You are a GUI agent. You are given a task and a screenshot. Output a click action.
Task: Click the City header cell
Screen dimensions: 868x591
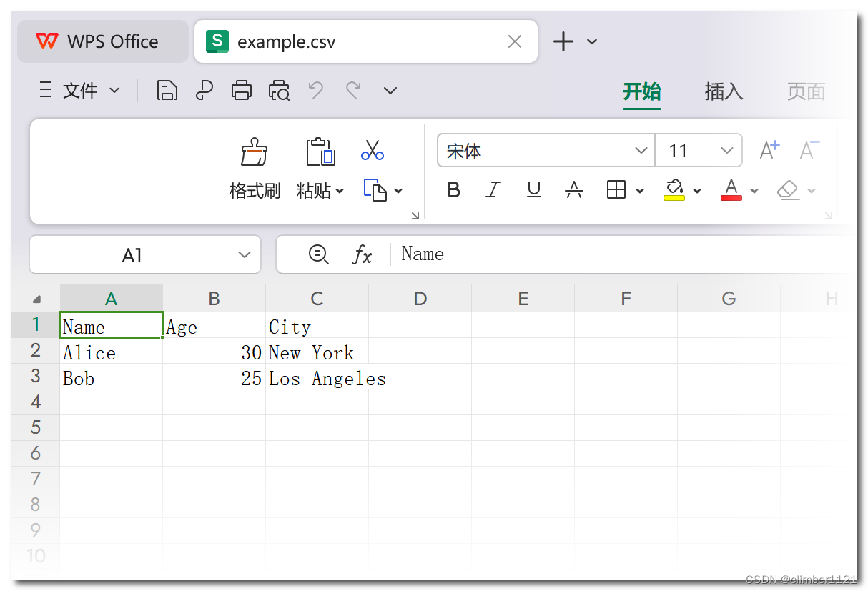(x=317, y=325)
